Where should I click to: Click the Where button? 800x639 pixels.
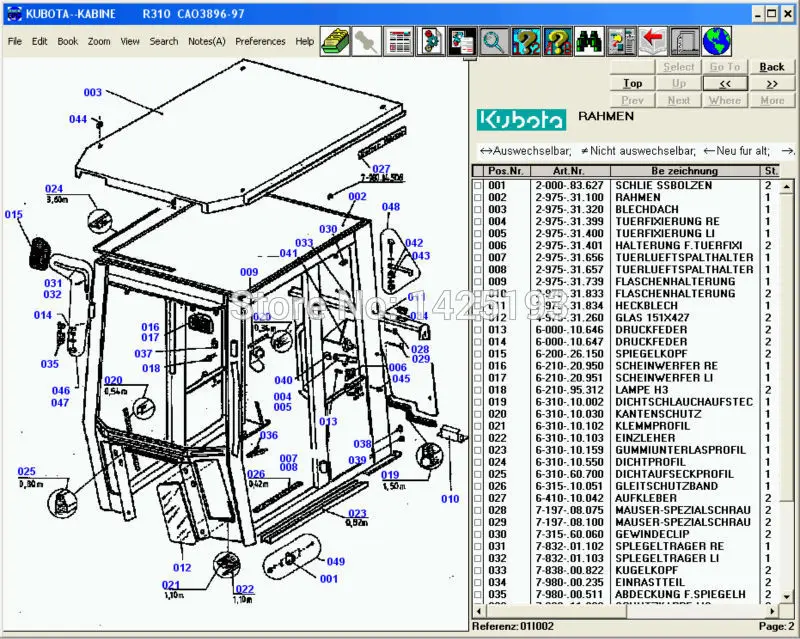(725, 100)
